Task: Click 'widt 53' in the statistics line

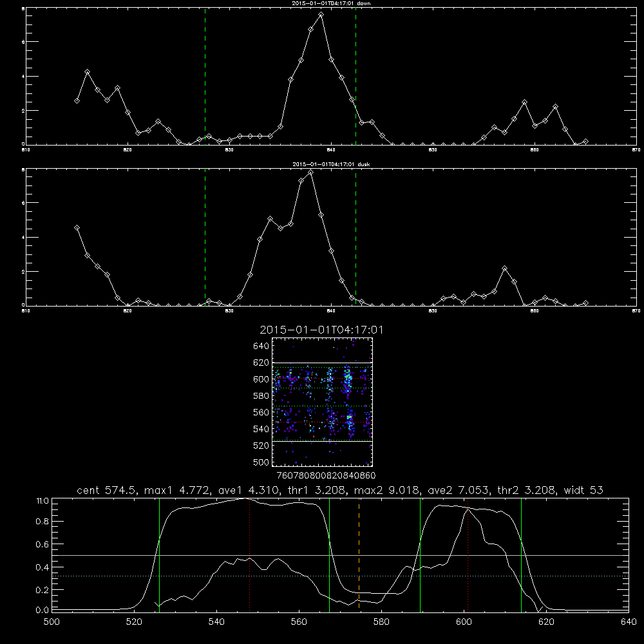Action: (x=583, y=490)
